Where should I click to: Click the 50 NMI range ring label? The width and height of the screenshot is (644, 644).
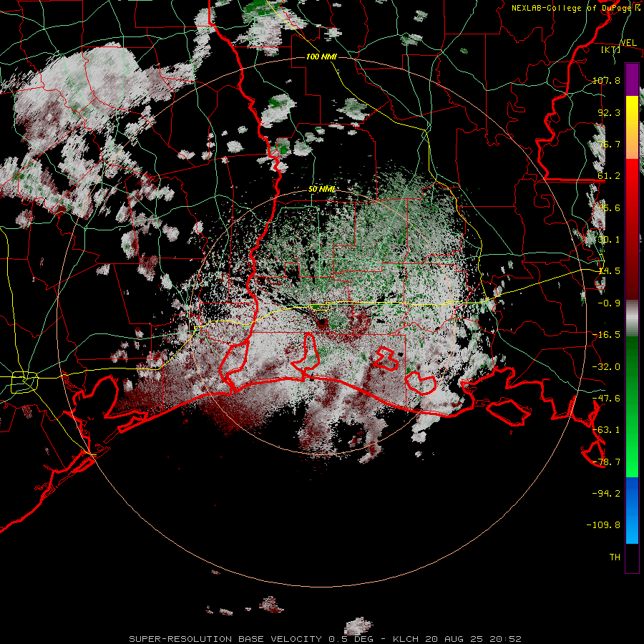tap(321, 190)
